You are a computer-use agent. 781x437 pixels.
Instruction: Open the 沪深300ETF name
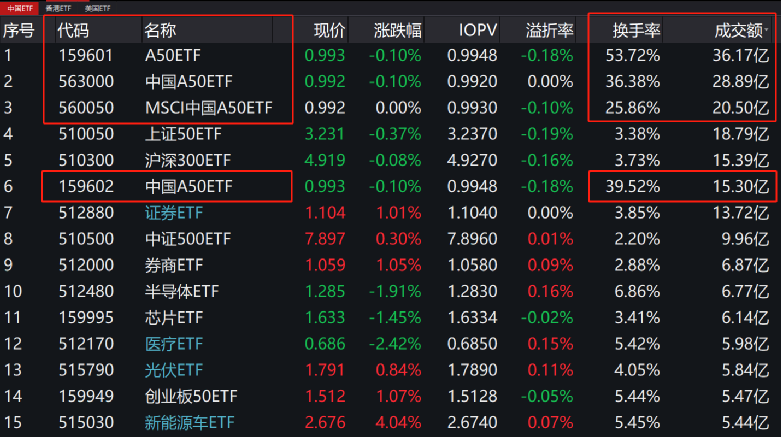[188, 160]
